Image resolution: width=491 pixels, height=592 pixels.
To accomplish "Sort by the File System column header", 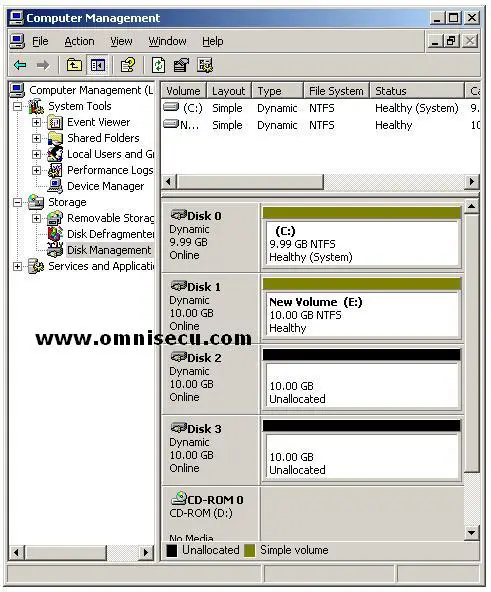I will pos(336,91).
